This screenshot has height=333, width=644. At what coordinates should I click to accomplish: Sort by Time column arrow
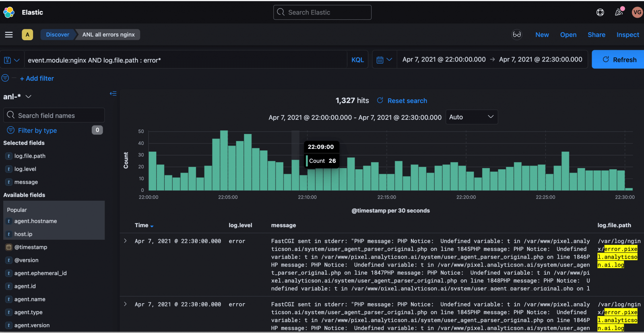[x=152, y=226]
